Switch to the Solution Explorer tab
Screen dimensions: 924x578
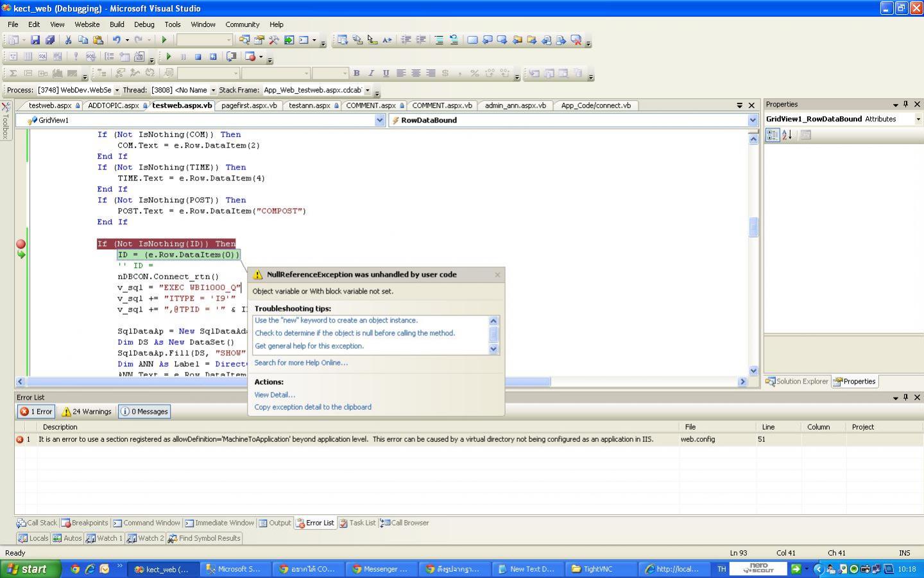point(796,381)
